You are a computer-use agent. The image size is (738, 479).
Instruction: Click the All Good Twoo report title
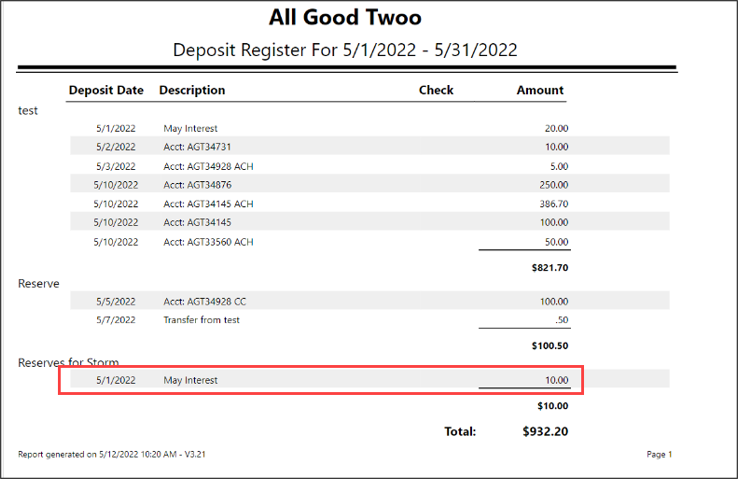click(x=345, y=17)
